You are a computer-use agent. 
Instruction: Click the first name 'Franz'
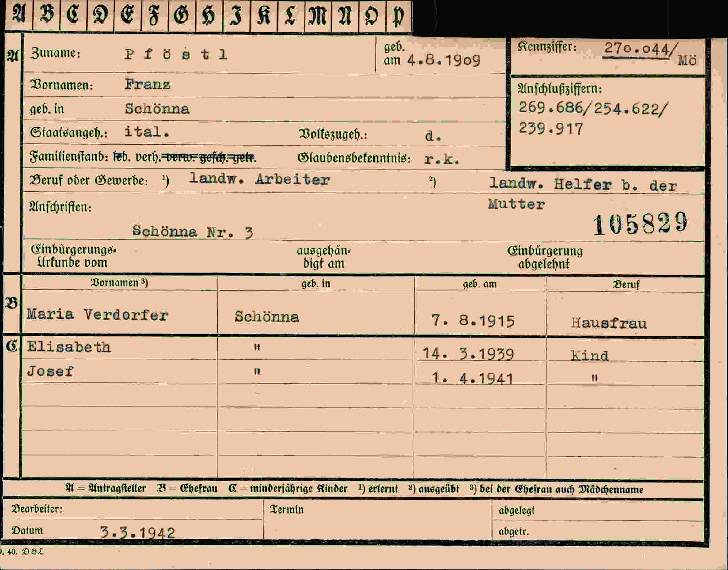(x=147, y=84)
